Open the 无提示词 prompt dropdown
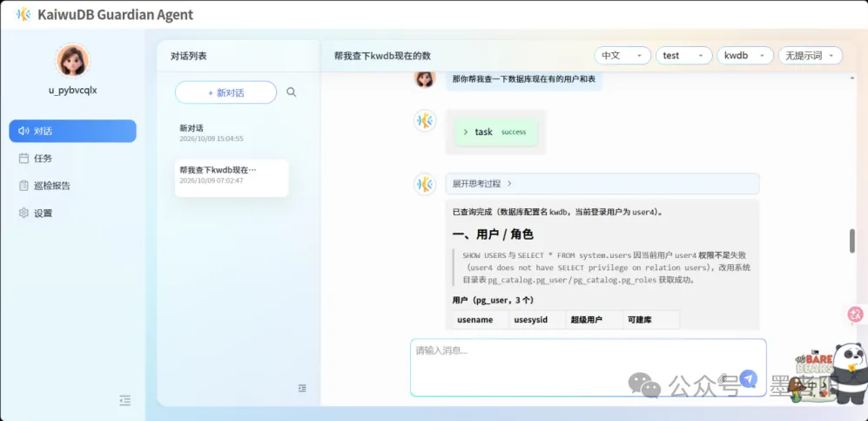The width and height of the screenshot is (868, 421). [811, 56]
